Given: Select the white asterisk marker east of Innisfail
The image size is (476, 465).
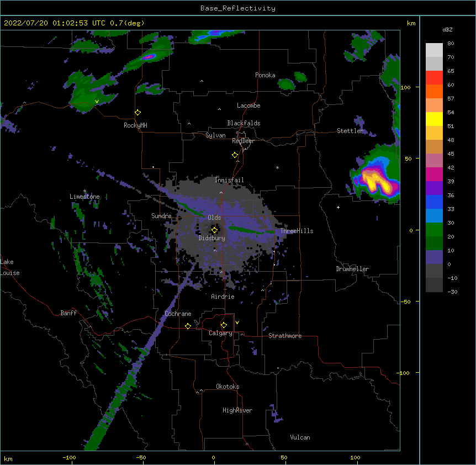Looking at the screenshot, I should [x=277, y=167].
